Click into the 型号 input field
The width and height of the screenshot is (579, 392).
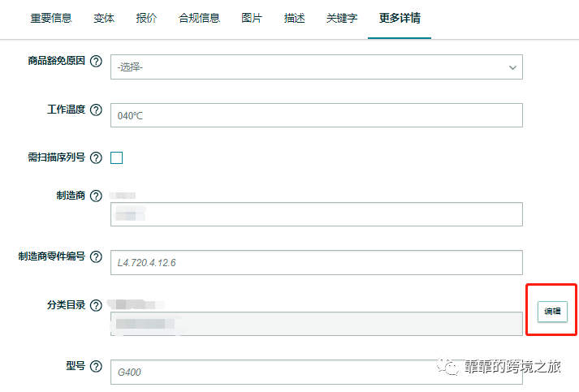click(316, 372)
